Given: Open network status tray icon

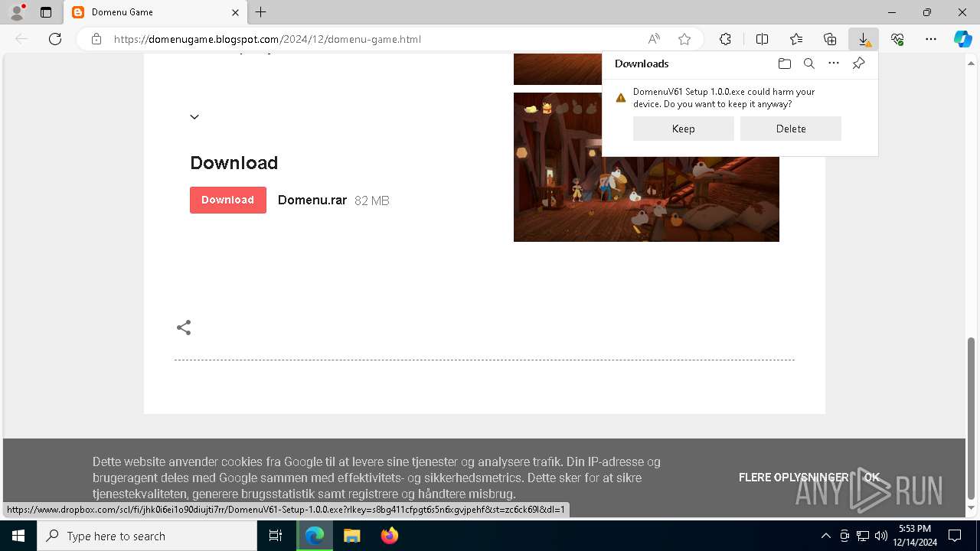Looking at the screenshot, I should (x=863, y=536).
